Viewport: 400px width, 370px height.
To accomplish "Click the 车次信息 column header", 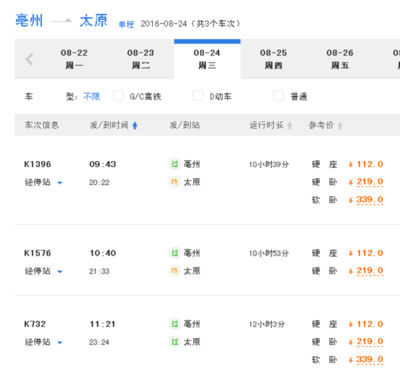I will coord(42,125).
